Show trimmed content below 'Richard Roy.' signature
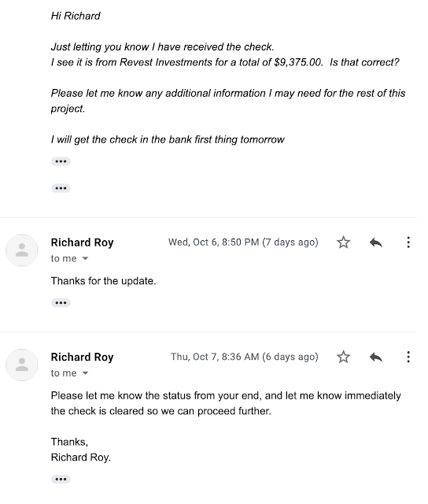 pyautogui.click(x=61, y=480)
